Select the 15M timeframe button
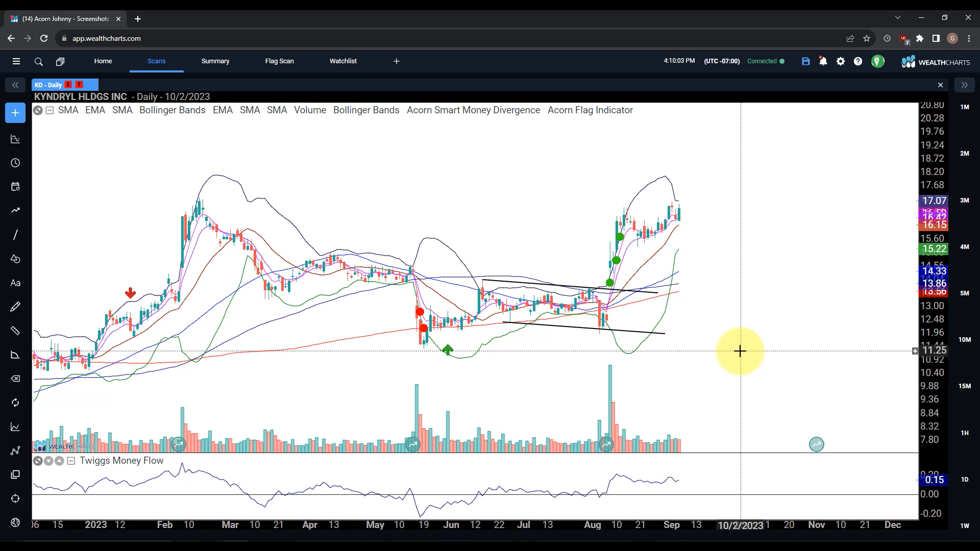This screenshot has width=980, height=551. point(965,386)
